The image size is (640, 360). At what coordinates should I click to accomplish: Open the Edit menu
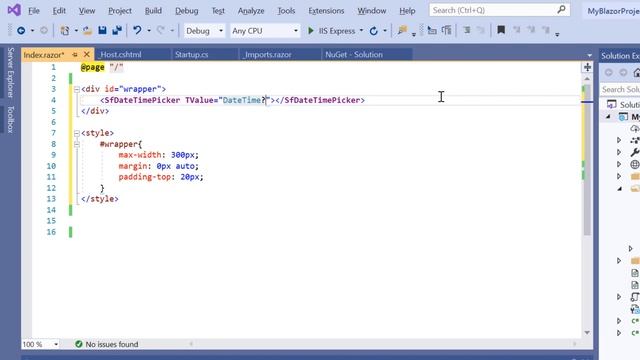(59, 11)
